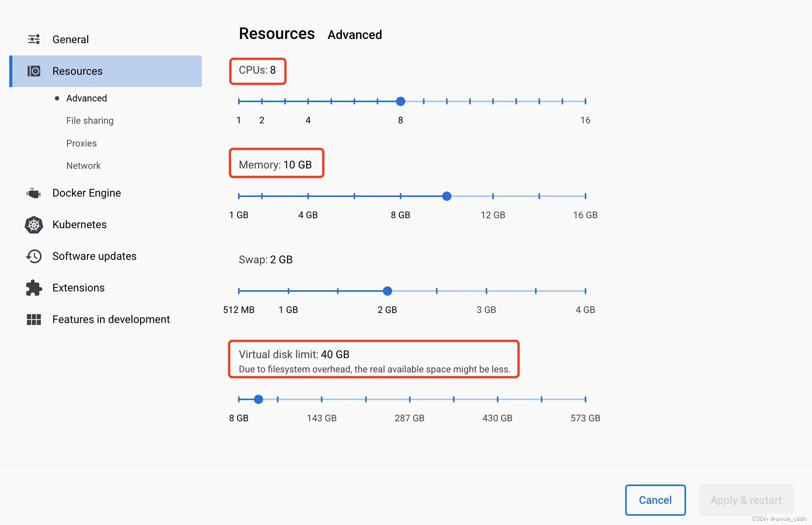The height and width of the screenshot is (525, 812).
Task: Click the 'Virtual disk limit: 40 GB' label
Action: [294, 355]
